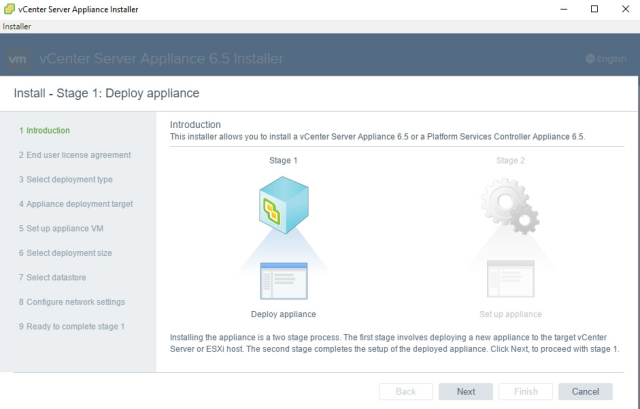
Task: Click the window icon above Set up appliance
Action: (x=510, y=279)
